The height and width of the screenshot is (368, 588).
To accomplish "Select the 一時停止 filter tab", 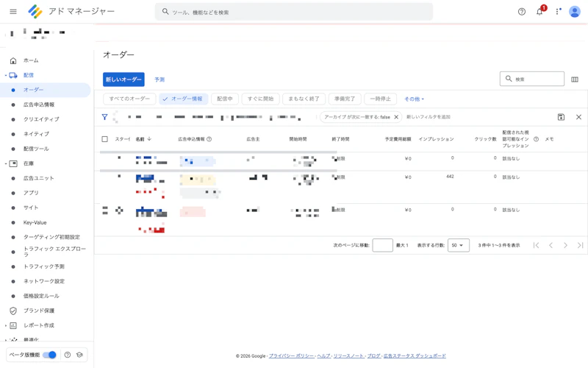I will [380, 99].
